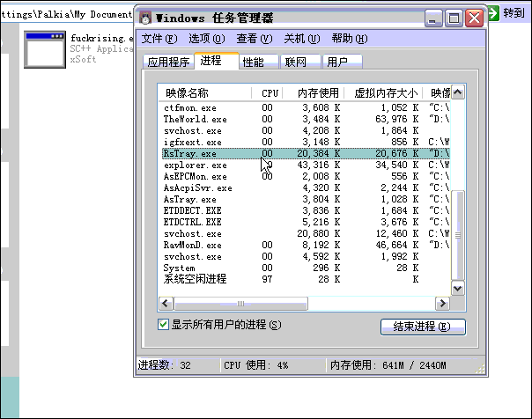Sort by 虚拟内存大小 column header
The height and width of the screenshot is (419, 532).
pos(383,92)
